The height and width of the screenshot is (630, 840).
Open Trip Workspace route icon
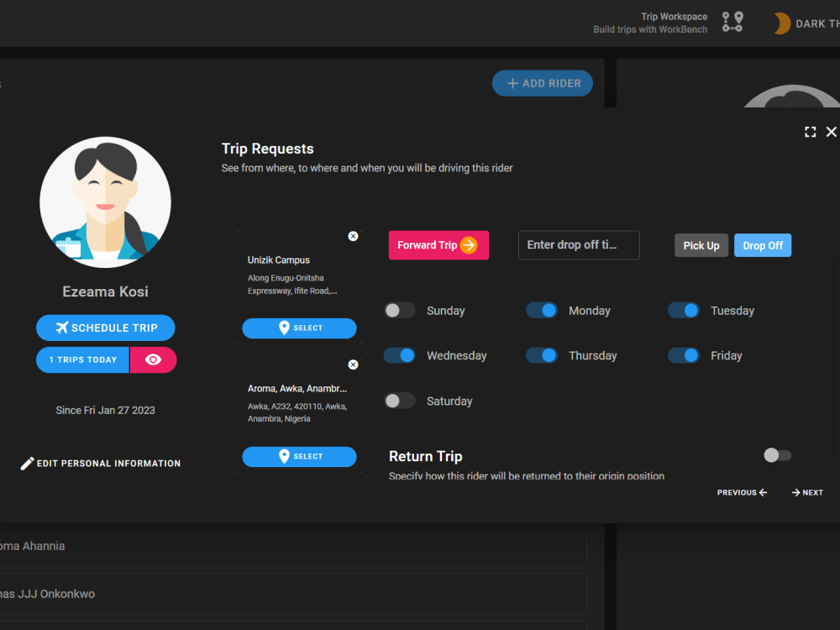pos(732,23)
